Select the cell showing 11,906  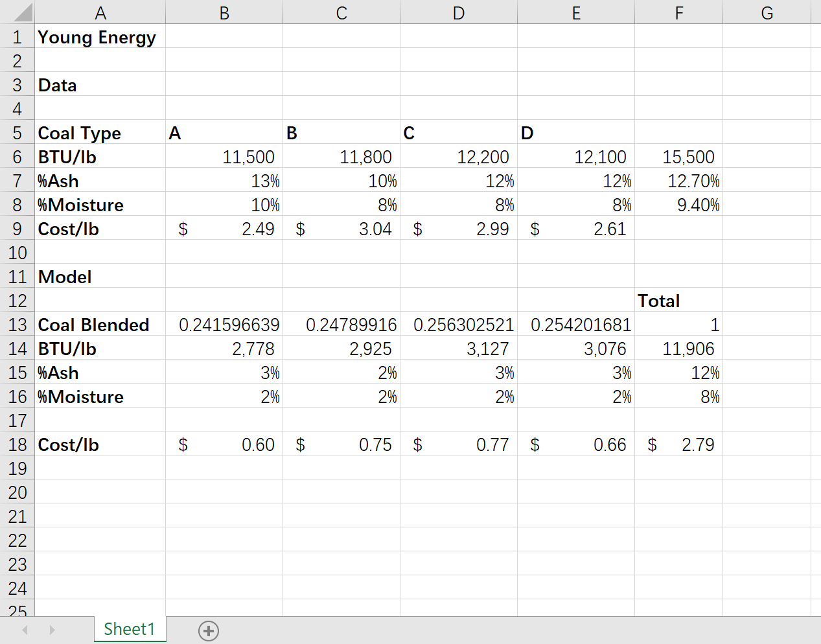coord(678,349)
